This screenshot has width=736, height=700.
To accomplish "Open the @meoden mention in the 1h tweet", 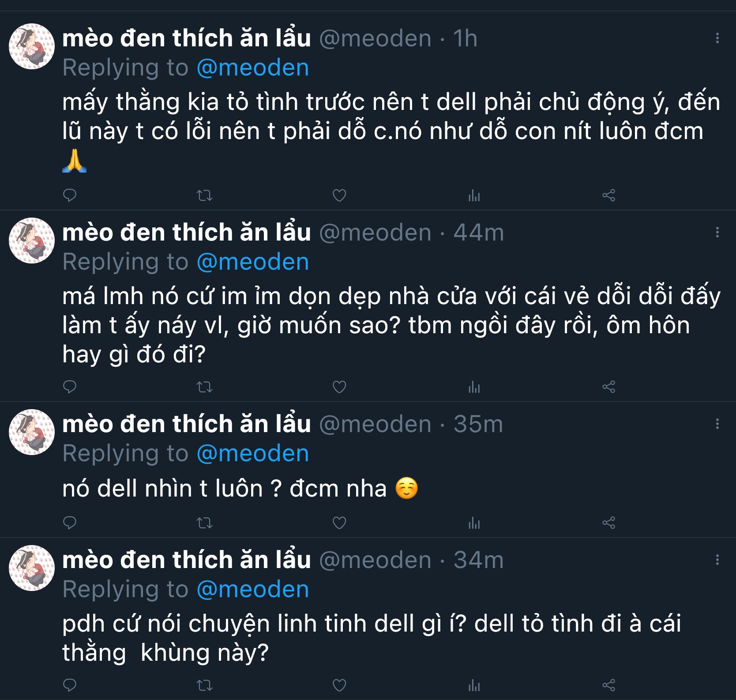I will [x=252, y=68].
